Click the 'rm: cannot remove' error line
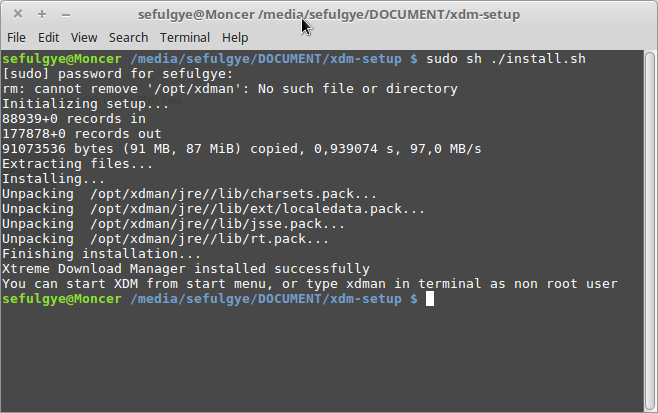Screen dimensions: 658x413 [230, 89]
